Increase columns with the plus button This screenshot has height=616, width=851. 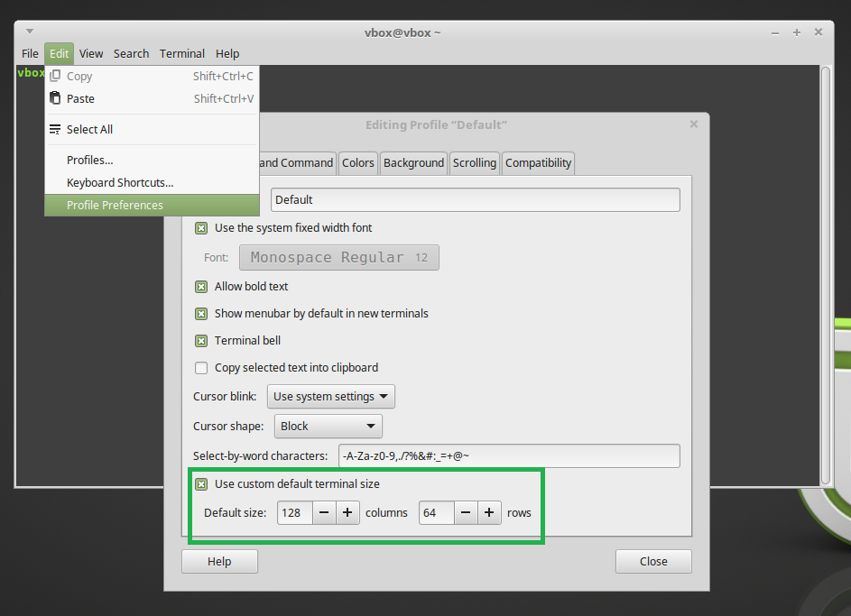click(347, 512)
